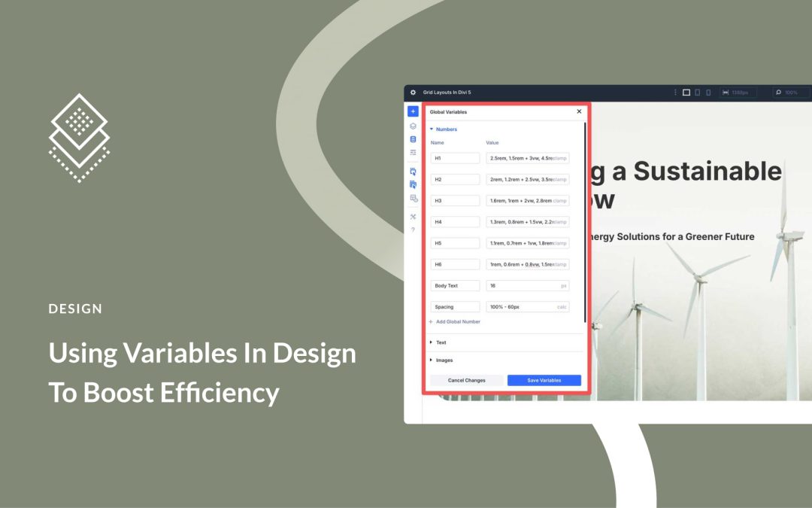Click the zoom magnifier icon
812x508 pixels.
778,93
